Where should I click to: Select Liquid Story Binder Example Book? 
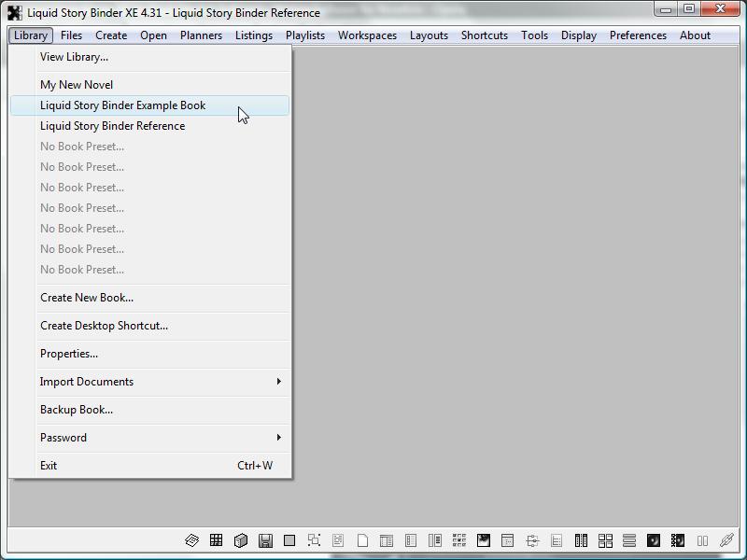[x=122, y=105]
